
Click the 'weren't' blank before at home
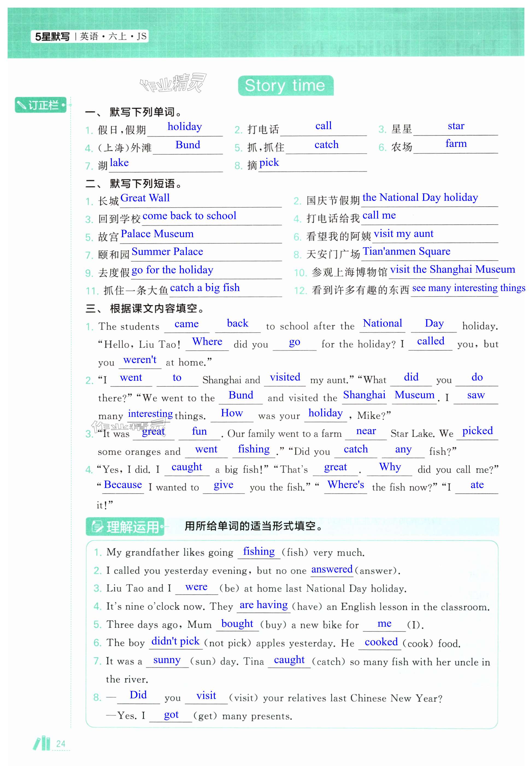140,360
